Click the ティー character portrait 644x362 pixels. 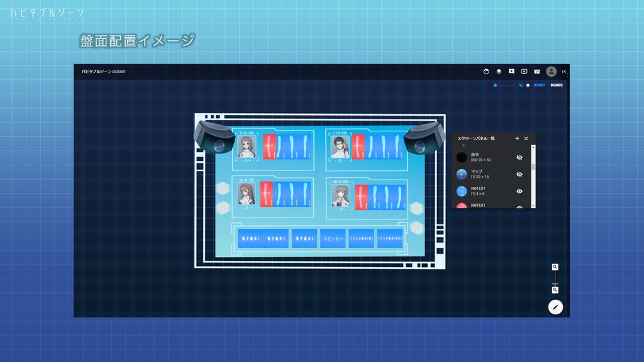(x=247, y=147)
